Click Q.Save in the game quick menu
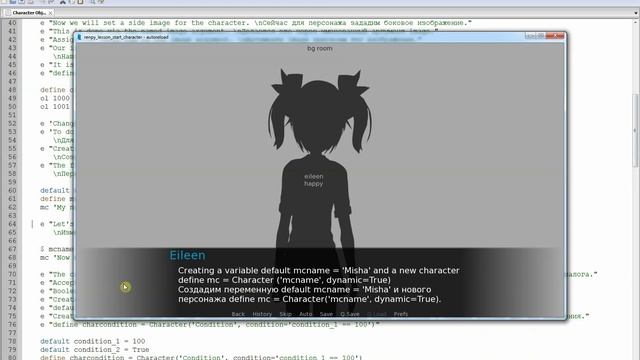Screen dimensions: 640x360 350,314
